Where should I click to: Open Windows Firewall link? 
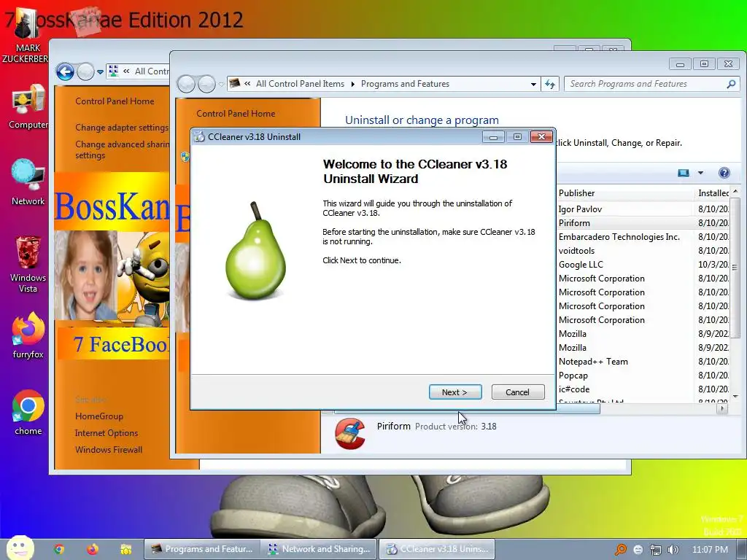coord(109,449)
